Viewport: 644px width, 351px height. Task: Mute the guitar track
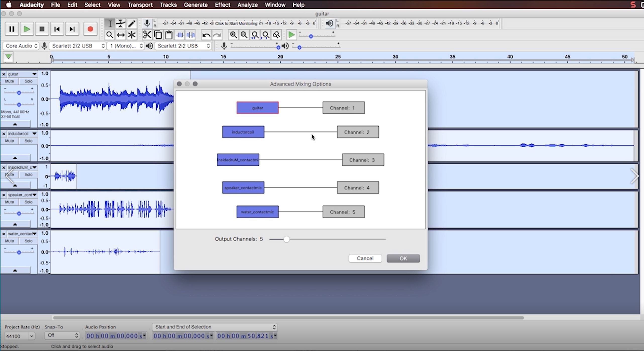point(9,81)
